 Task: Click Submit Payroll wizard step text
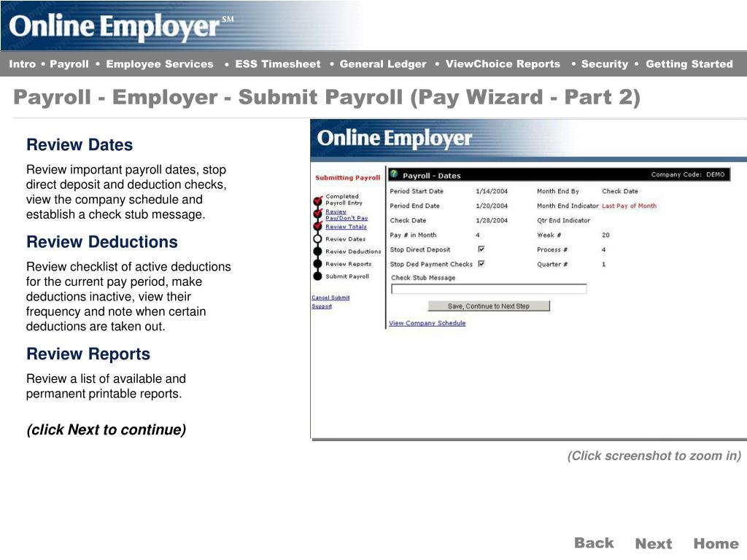pos(347,276)
